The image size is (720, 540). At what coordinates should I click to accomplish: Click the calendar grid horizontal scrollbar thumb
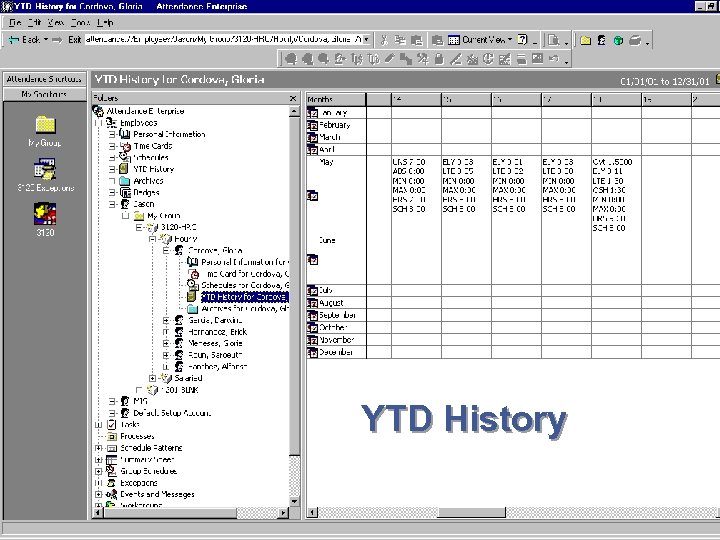pyautogui.click(x=472, y=512)
